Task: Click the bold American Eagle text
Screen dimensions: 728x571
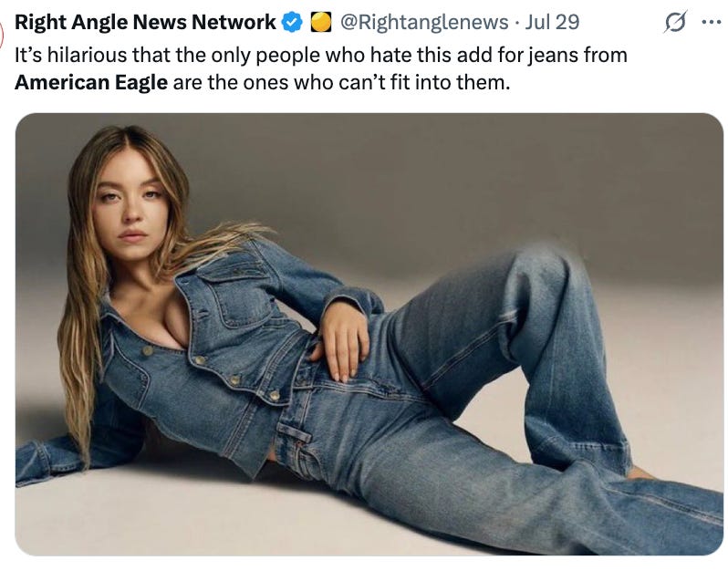Action: click(91, 83)
